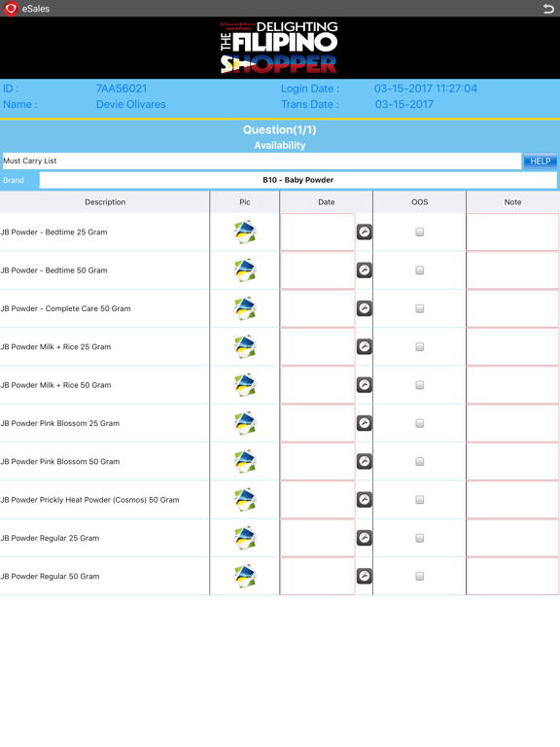Click the eSales app logo icon
Viewport: 560px width, 747px height.
click(x=11, y=8)
